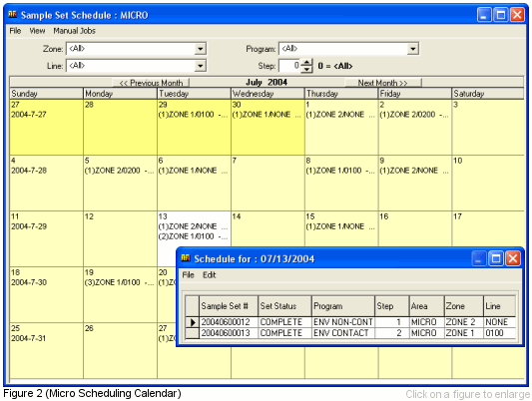This screenshot has height=401, width=532.
Task: Click the Schedule for window title icon
Action: click(186, 258)
